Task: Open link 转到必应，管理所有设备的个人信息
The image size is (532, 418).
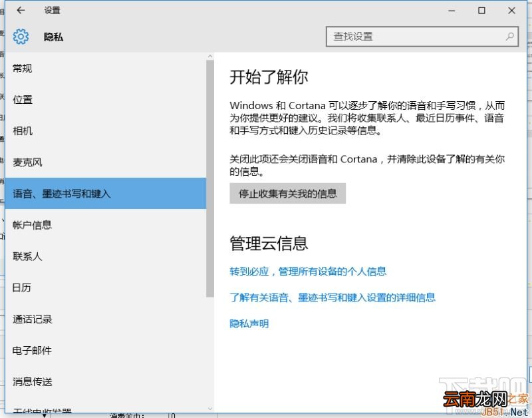Action: coord(308,272)
